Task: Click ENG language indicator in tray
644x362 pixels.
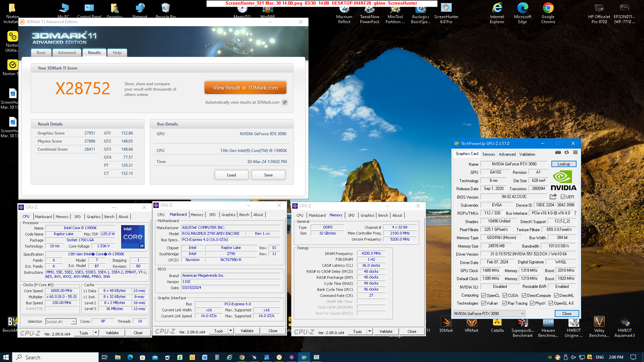Action: coord(600,357)
